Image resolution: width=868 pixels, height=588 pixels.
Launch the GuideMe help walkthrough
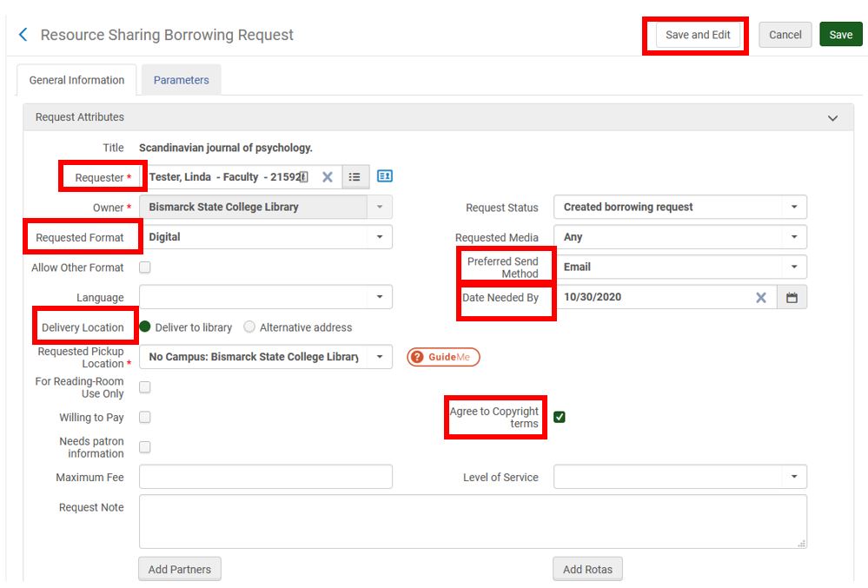click(x=443, y=356)
